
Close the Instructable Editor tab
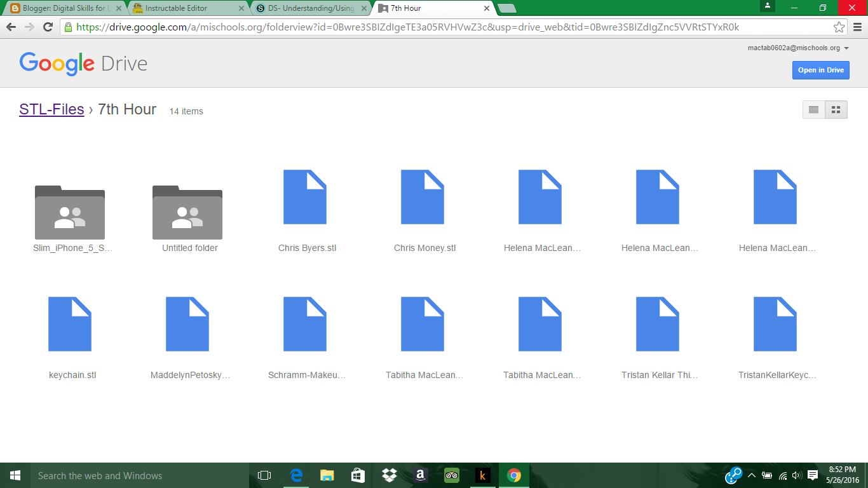point(241,9)
